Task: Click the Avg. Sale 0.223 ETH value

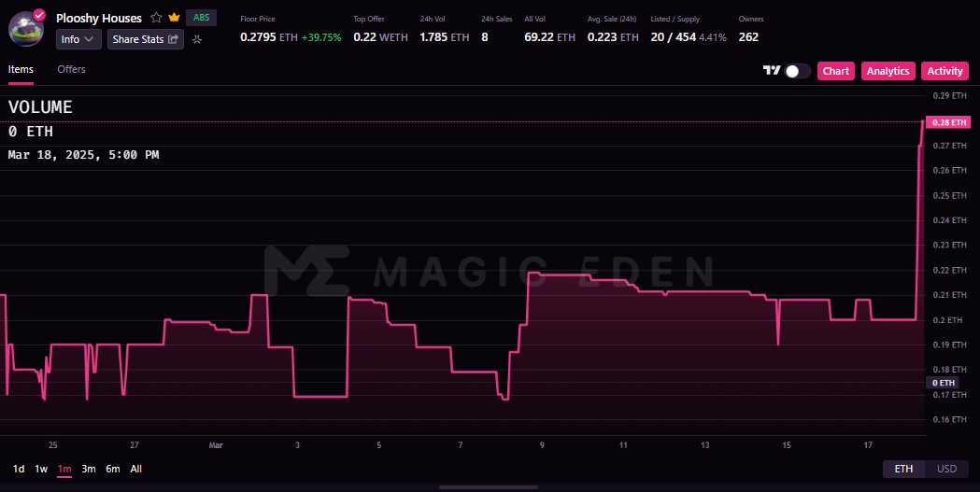Action: click(x=613, y=37)
